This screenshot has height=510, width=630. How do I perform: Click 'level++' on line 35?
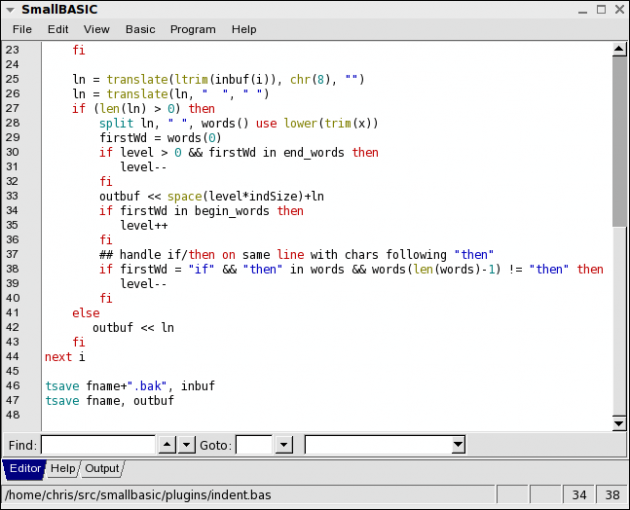pyautogui.click(x=144, y=225)
